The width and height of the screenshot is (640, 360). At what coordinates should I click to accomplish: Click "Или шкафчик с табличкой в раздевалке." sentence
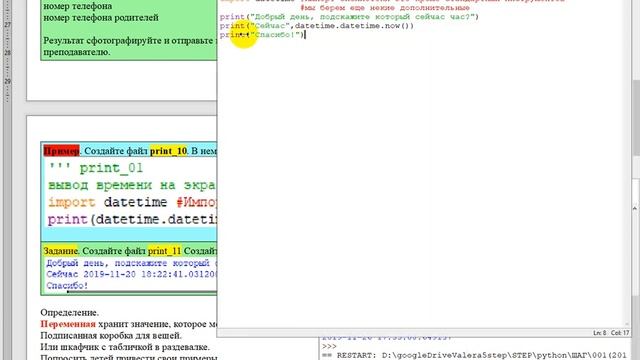[125, 347]
